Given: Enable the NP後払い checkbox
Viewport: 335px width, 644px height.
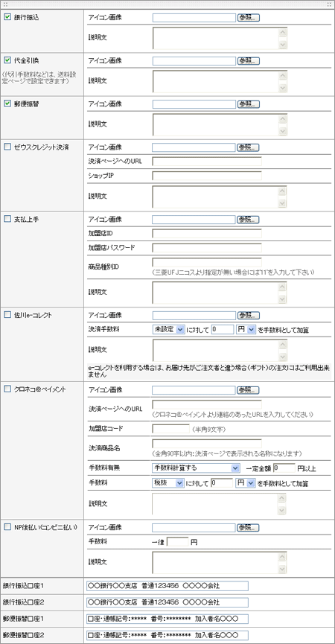Looking at the screenshot, I should coord(7,527).
